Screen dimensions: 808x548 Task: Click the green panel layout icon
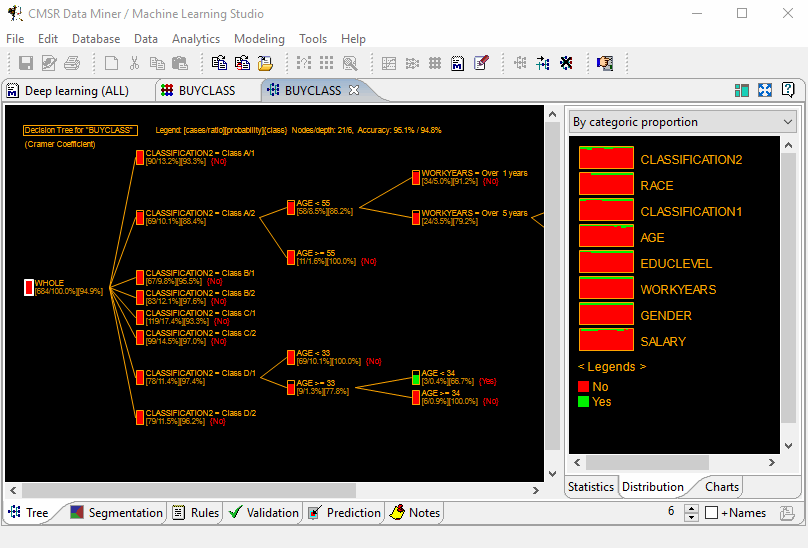(742, 91)
